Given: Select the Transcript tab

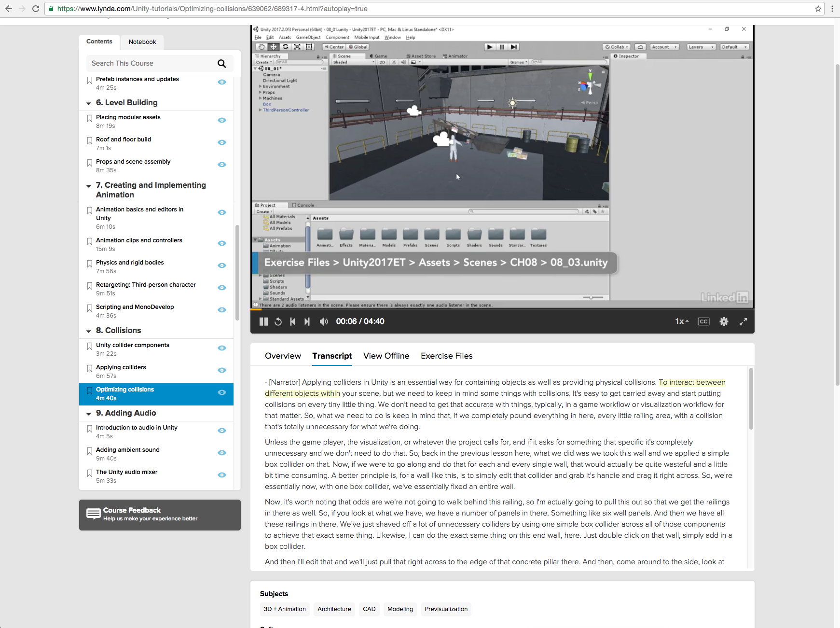Looking at the screenshot, I should pos(332,356).
